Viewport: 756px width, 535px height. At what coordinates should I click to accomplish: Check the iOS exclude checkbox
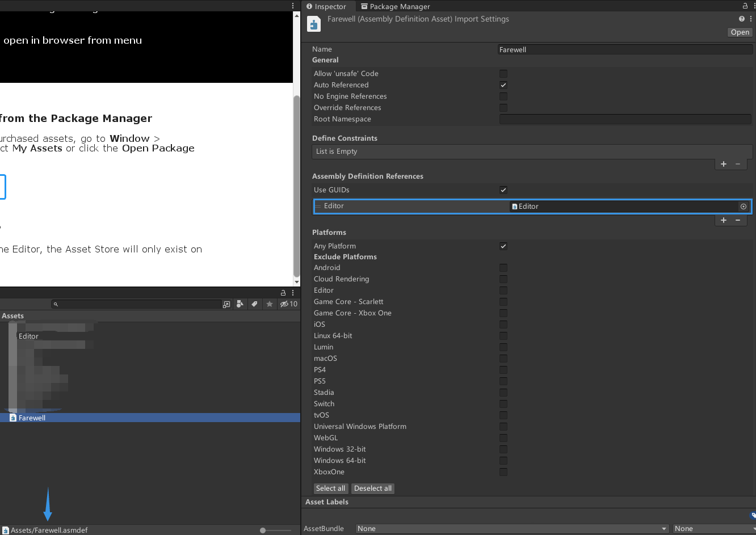click(x=503, y=325)
